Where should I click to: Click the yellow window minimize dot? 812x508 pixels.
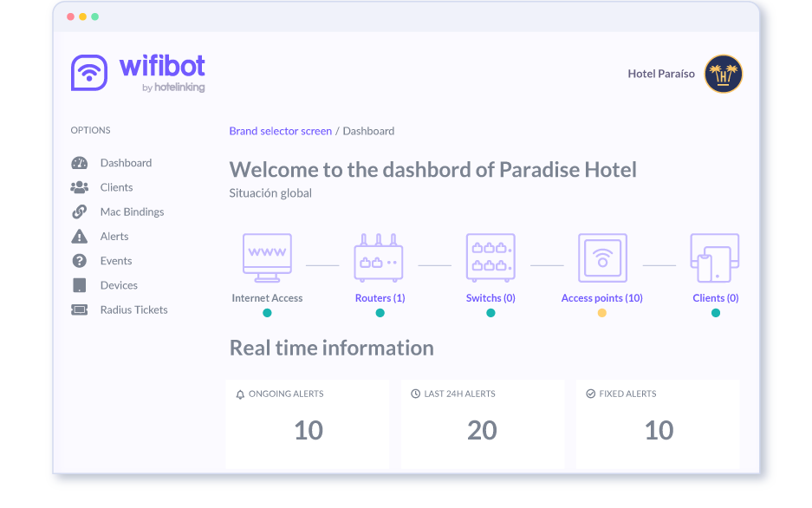point(83,16)
